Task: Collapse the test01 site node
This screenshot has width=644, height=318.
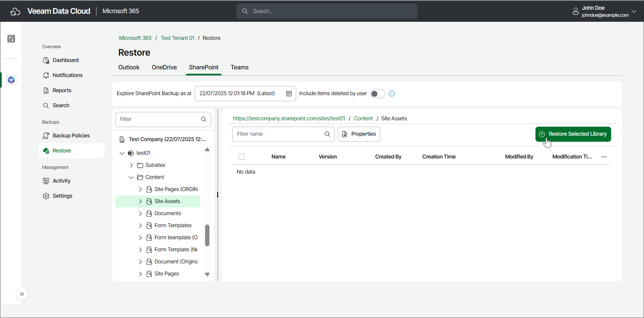Action: 122,153
